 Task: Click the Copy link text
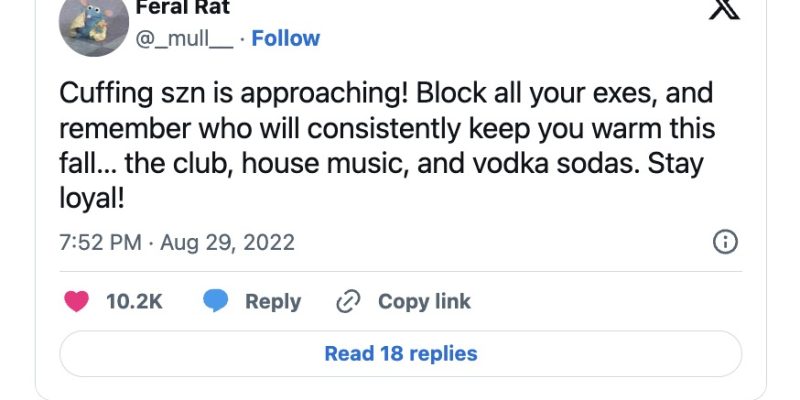pyautogui.click(x=424, y=302)
